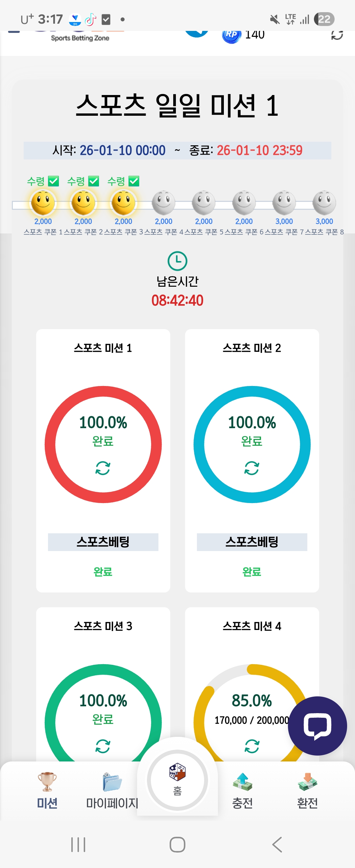This screenshot has height=868, width=355.
Task: Open the 환전 withdrawal tab
Action: tap(307, 790)
